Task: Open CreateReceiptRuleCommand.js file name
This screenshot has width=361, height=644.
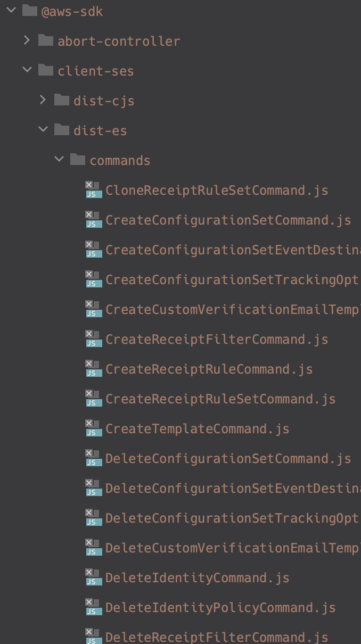Action: click(209, 369)
